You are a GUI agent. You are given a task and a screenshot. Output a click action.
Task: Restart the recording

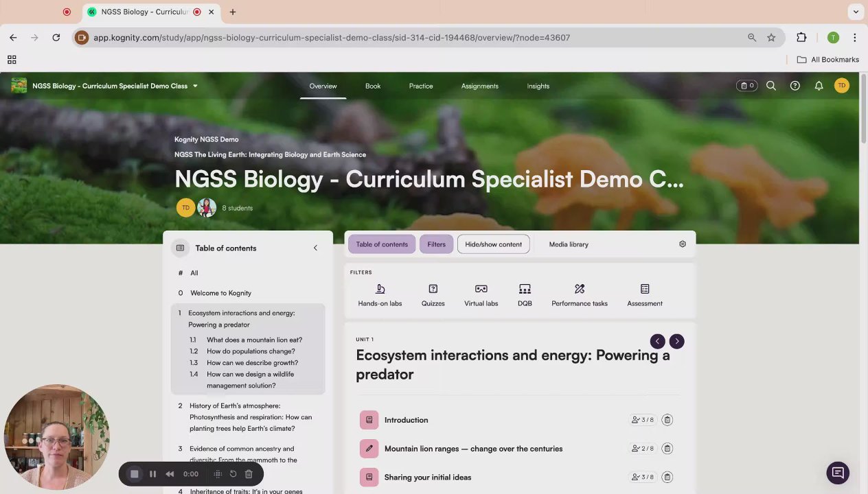233,474
